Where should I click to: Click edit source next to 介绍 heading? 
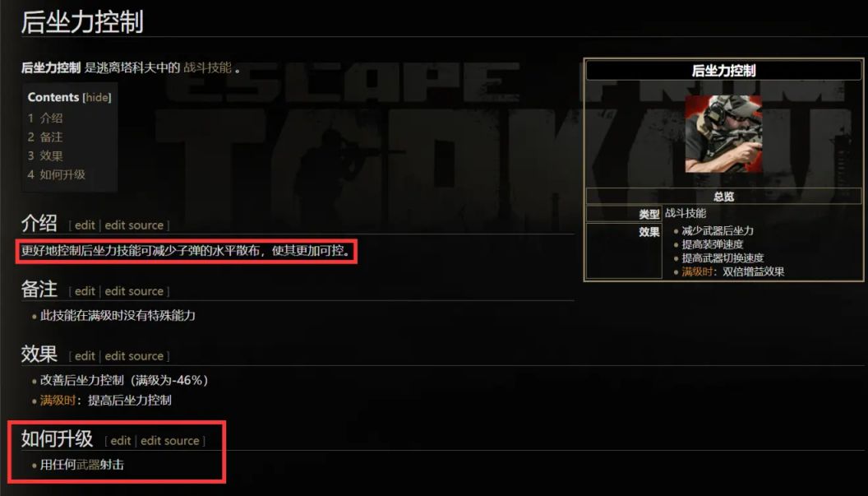tap(134, 225)
